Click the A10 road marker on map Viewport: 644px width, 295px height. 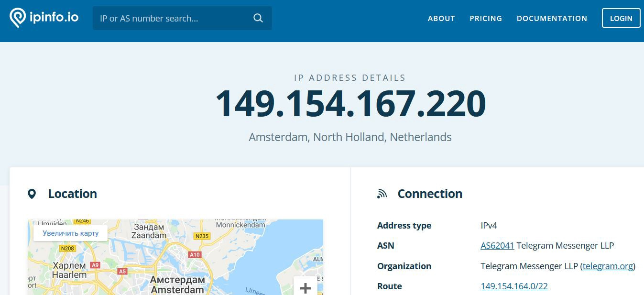pyautogui.click(x=195, y=255)
